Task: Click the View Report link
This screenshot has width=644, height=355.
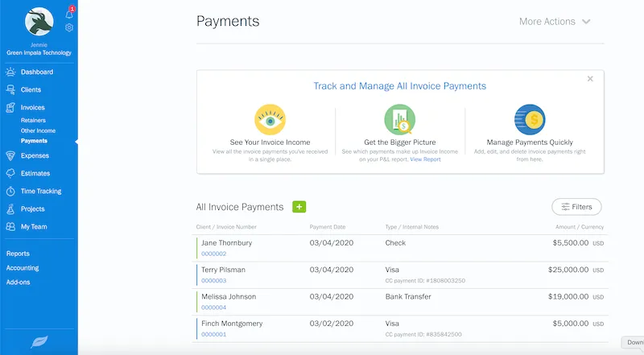Action: tap(425, 159)
